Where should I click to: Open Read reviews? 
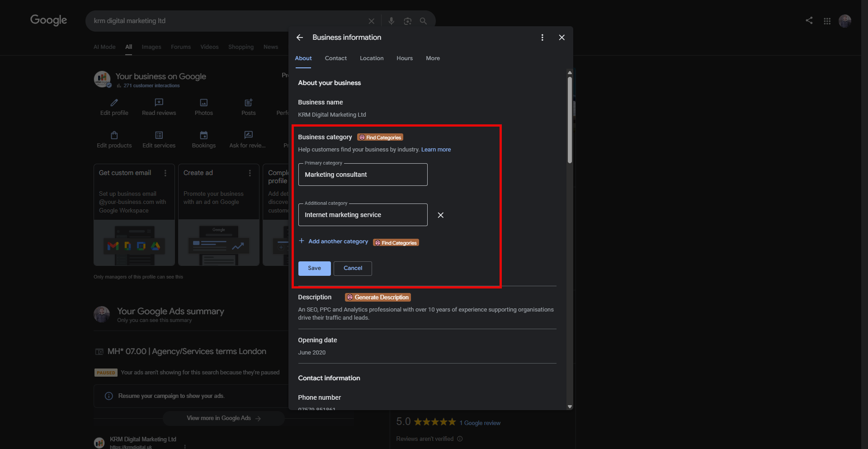tap(159, 107)
